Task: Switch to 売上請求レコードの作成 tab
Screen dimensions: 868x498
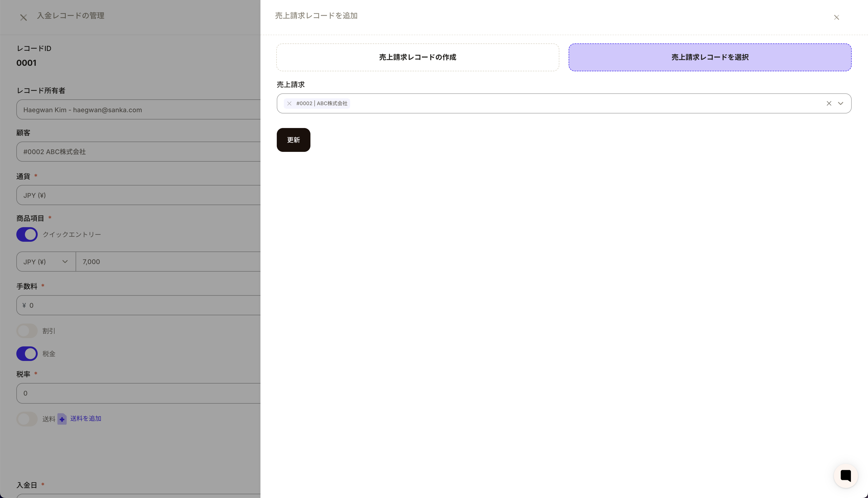Action: [417, 57]
